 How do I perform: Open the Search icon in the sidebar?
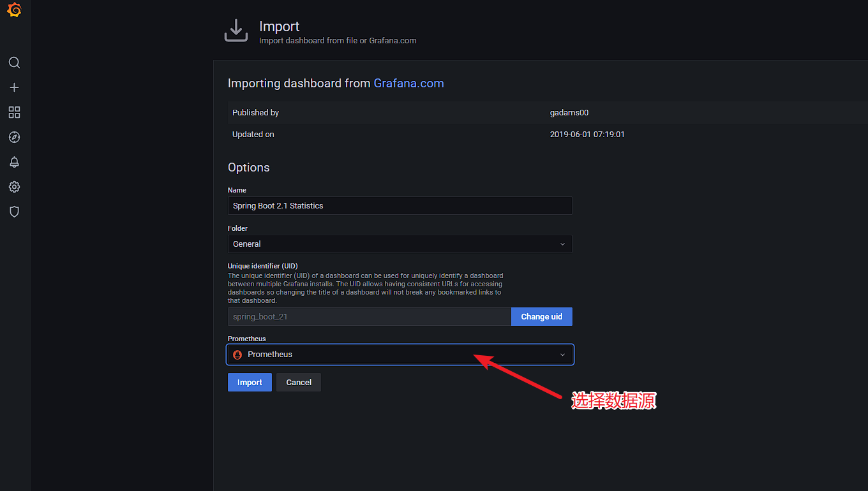point(14,62)
